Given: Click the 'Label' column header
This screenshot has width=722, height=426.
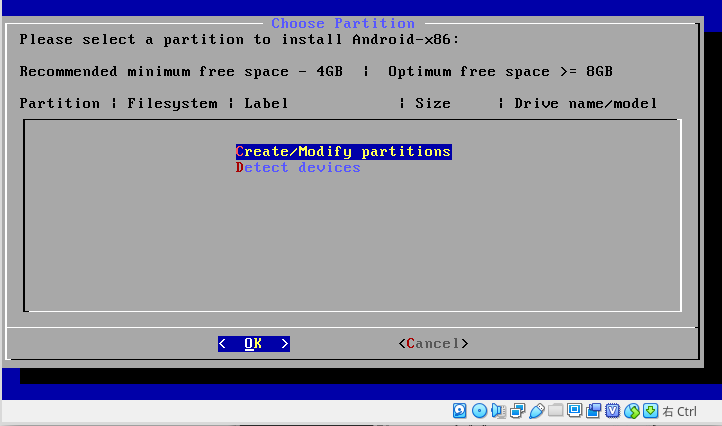Looking at the screenshot, I should click(x=266, y=103).
